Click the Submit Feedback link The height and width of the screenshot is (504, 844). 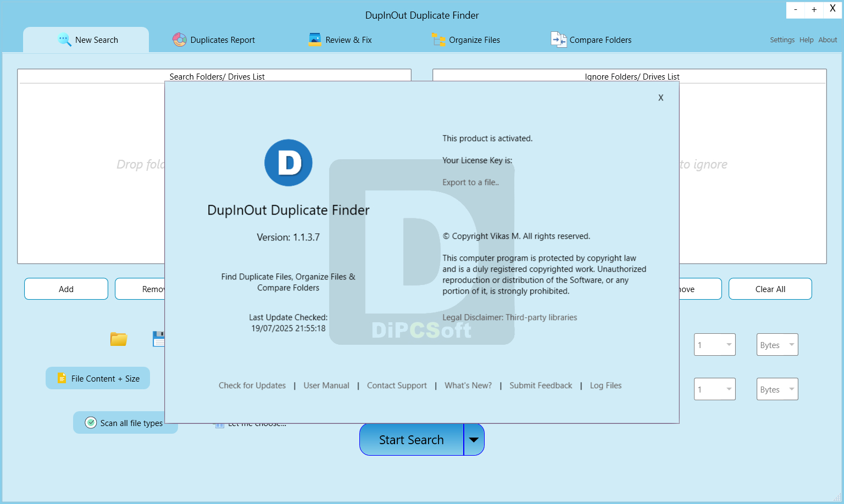coord(541,385)
